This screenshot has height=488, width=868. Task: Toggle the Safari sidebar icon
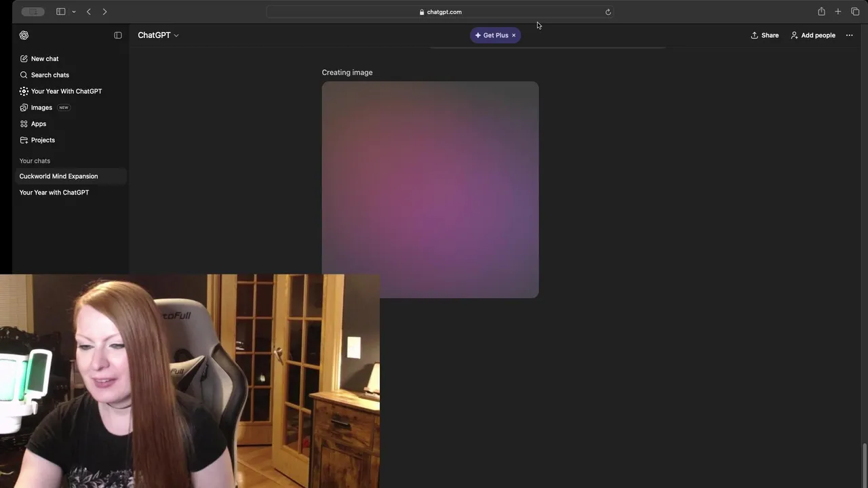coord(60,12)
